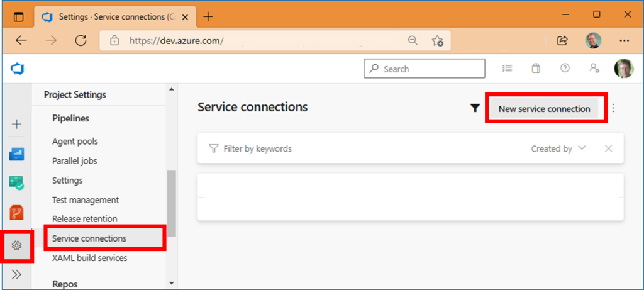Click the plus icon in sidebar
Screen dimensions: 644x290
click(16, 124)
